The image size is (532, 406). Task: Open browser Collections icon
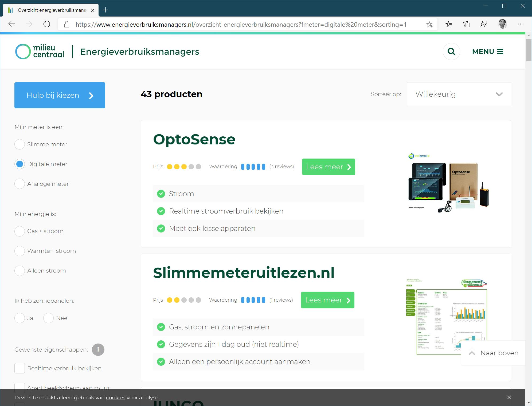(466, 24)
